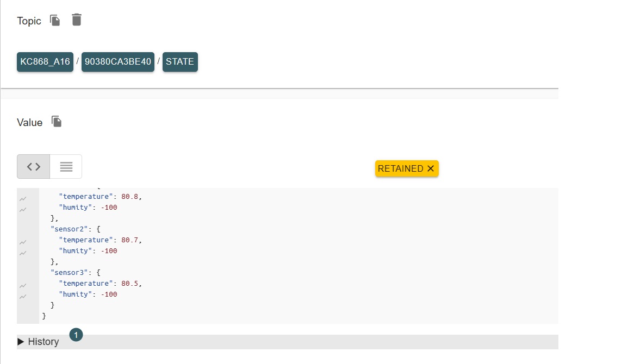634x364 pixels.
Task: Click the History count badge showing 1
Action: 76,335
